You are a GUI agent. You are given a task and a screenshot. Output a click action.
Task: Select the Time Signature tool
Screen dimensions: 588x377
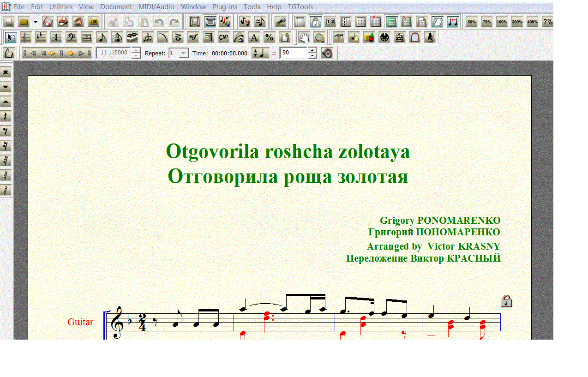pyautogui.click(x=56, y=37)
